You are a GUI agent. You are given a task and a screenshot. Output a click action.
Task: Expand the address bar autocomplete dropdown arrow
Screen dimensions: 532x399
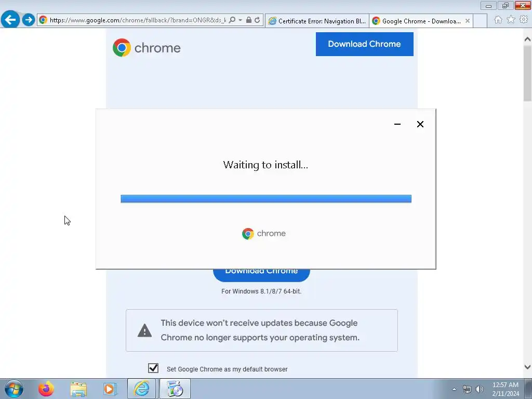240,20
